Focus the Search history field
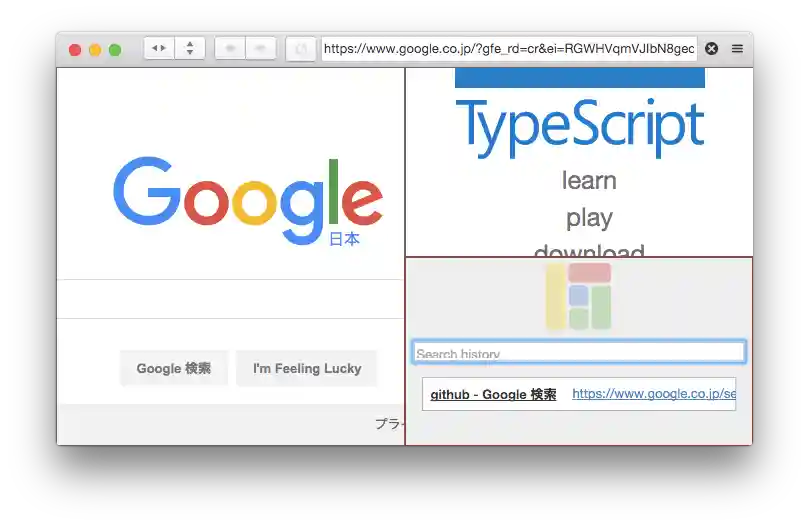This screenshot has width=809, height=526. coord(579,352)
